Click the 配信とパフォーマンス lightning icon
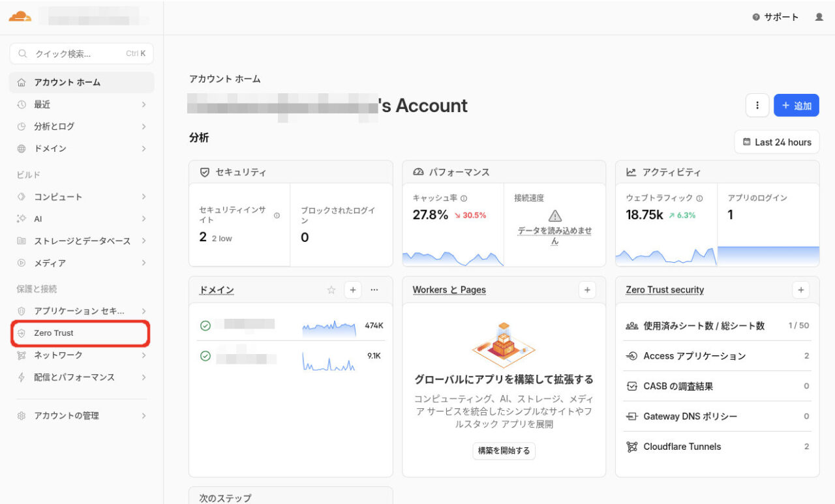 pyautogui.click(x=22, y=378)
